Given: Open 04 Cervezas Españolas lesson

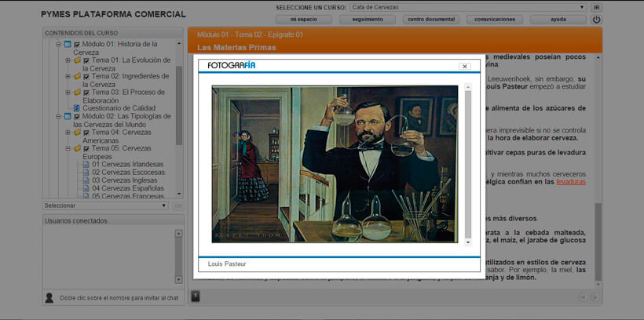Looking at the screenshot, I should point(128,188).
